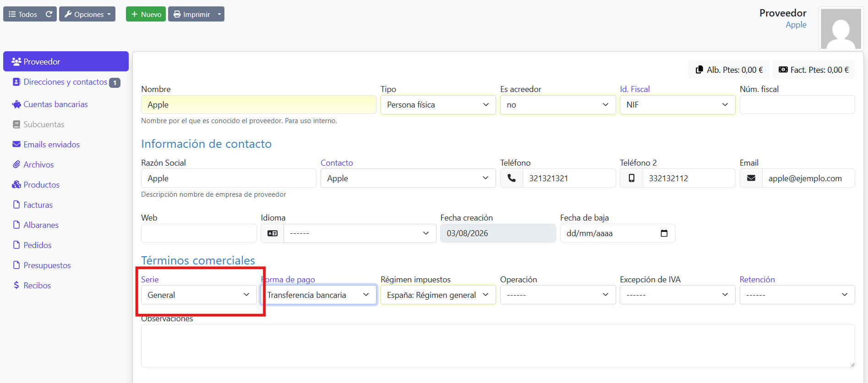This screenshot has width=868, height=383.
Task: Switch to the Subcuentas tab
Action: pyautogui.click(x=66, y=124)
